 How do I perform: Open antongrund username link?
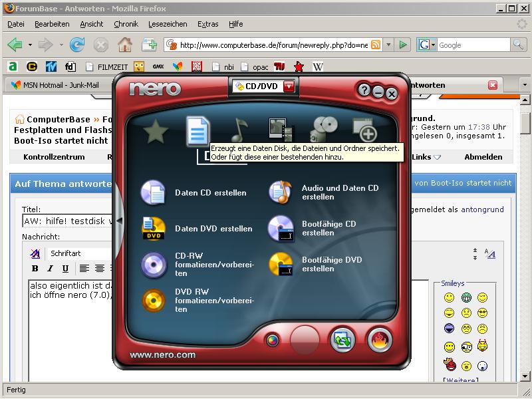pyautogui.click(x=482, y=209)
